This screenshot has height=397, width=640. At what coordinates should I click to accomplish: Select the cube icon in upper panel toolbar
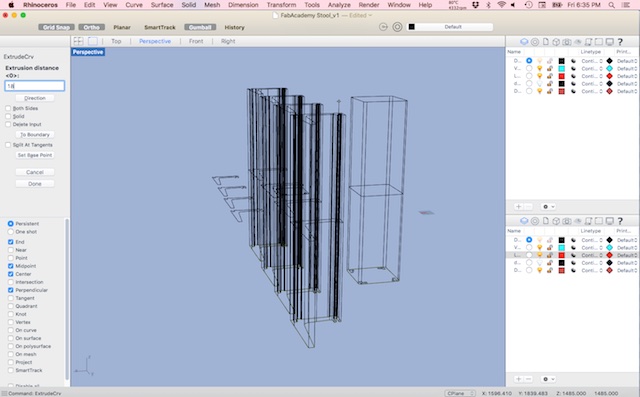[x=556, y=42]
